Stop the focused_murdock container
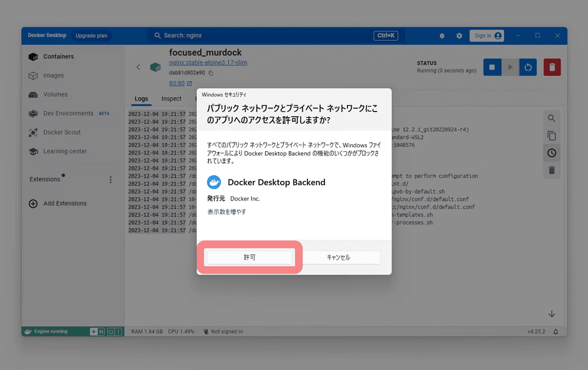 coord(492,67)
